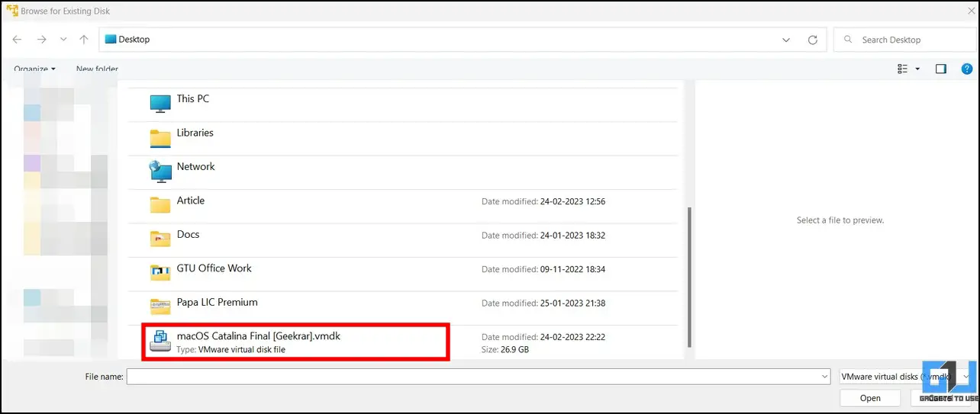The width and height of the screenshot is (980, 414).
Task: Click the file list vertical scrollbar
Action: [689, 277]
